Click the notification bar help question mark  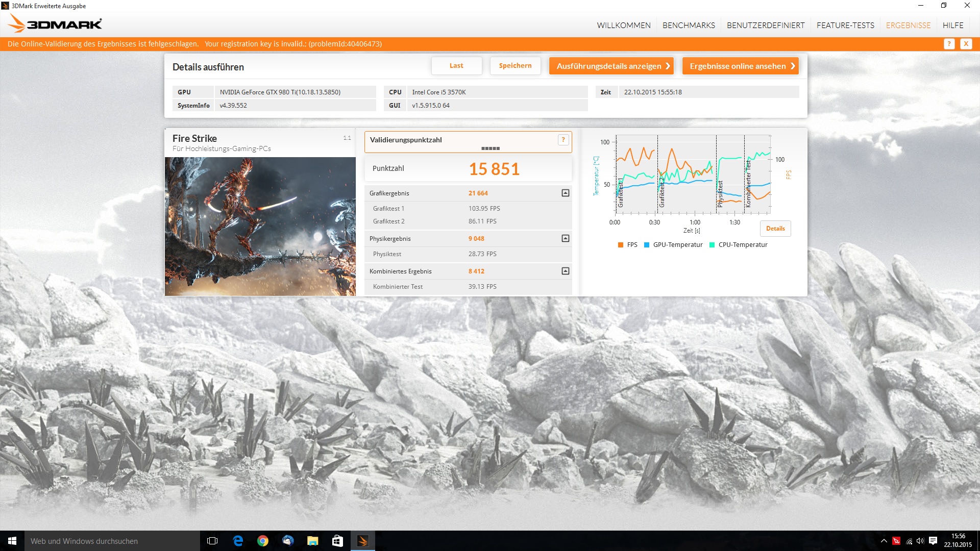[x=949, y=44]
